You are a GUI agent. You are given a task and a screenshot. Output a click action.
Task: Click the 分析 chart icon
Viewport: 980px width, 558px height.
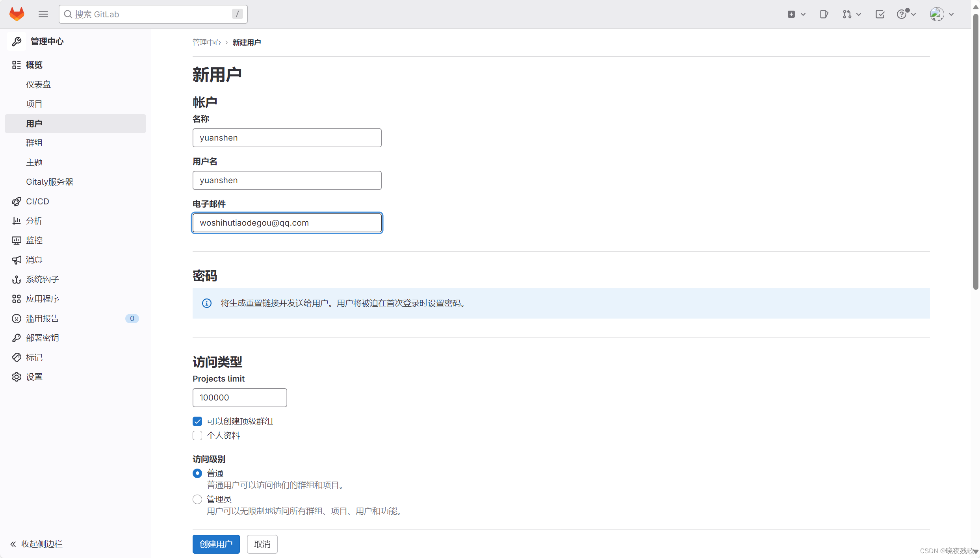coord(16,221)
